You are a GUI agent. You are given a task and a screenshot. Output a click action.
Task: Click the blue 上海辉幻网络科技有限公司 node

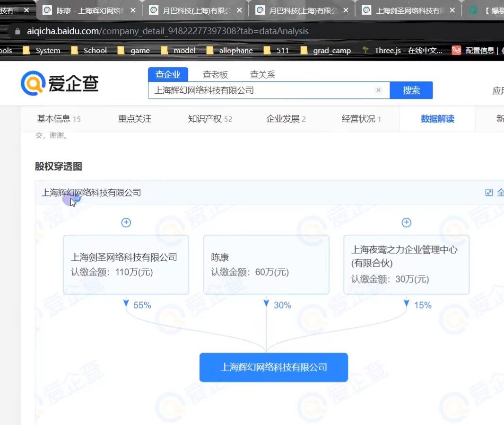click(x=274, y=367)
